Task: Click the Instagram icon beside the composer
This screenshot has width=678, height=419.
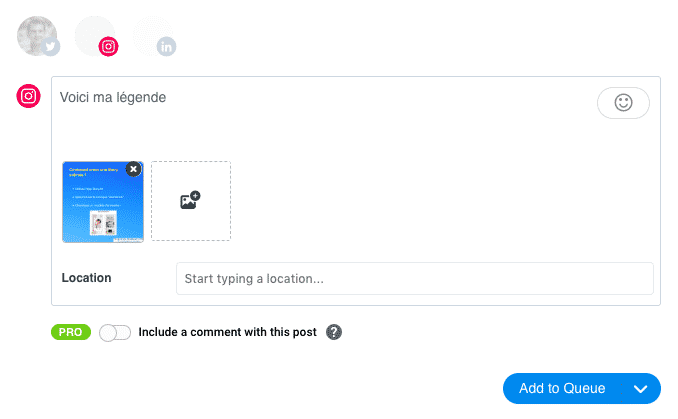Action: point(29,97)
